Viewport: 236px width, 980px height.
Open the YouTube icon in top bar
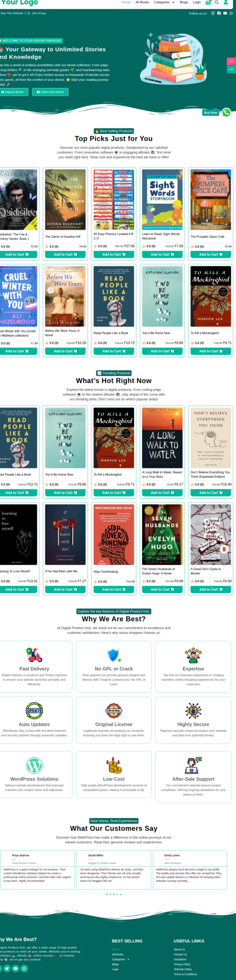pyautogui.click(x=225, y=13)
